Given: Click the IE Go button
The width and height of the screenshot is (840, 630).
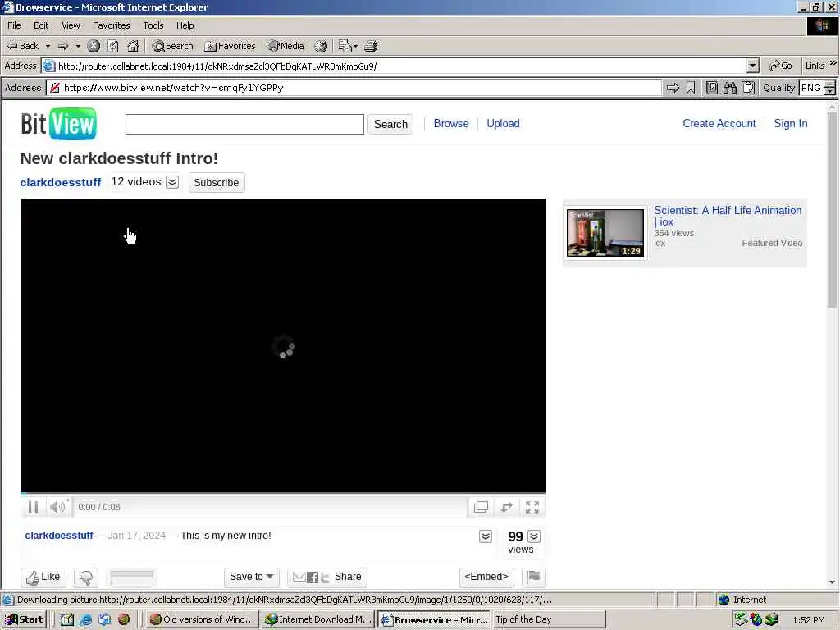Looking at the screenshot, I should pos(781,66).
